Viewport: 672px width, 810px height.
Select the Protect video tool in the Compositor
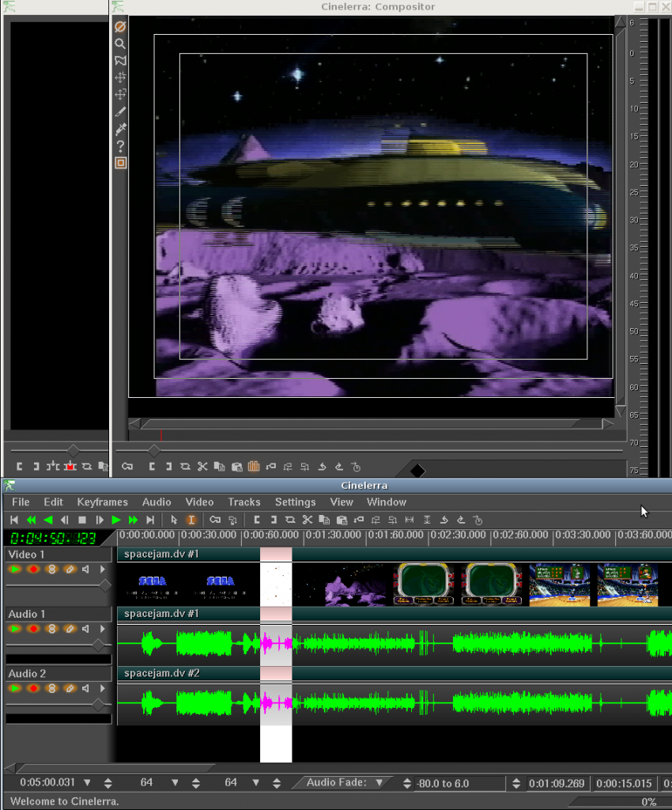[x=120, y=27]
